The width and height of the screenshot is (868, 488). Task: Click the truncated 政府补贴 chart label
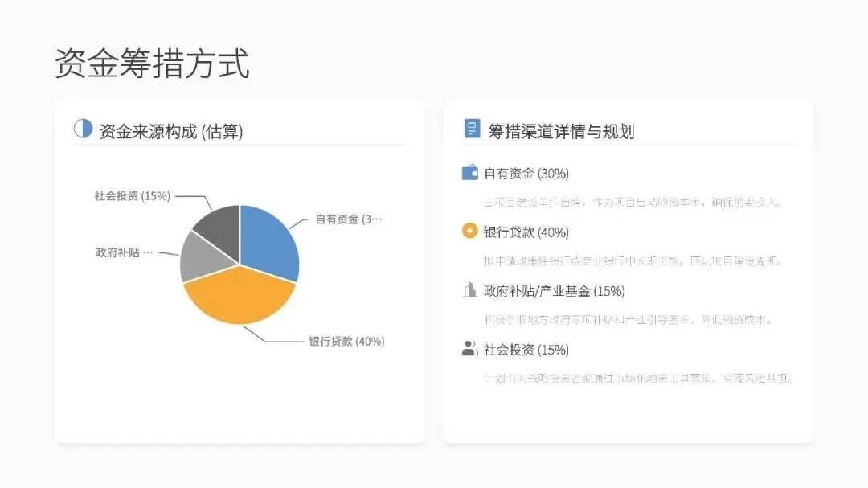(124, 252)
